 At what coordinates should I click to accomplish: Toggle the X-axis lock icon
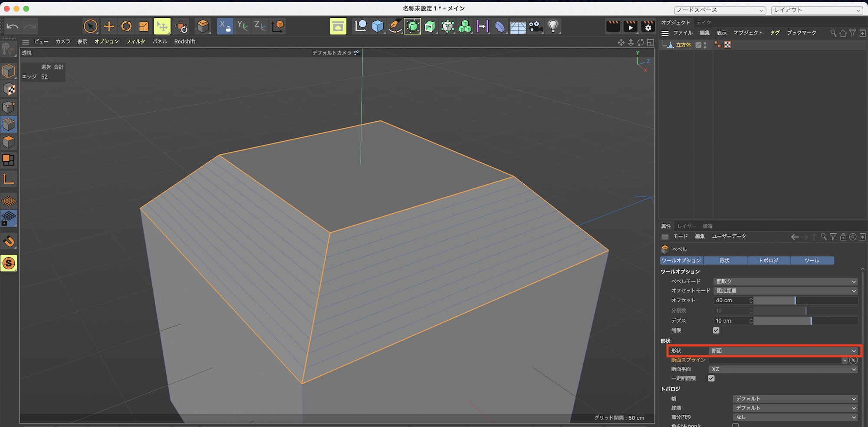224,26
